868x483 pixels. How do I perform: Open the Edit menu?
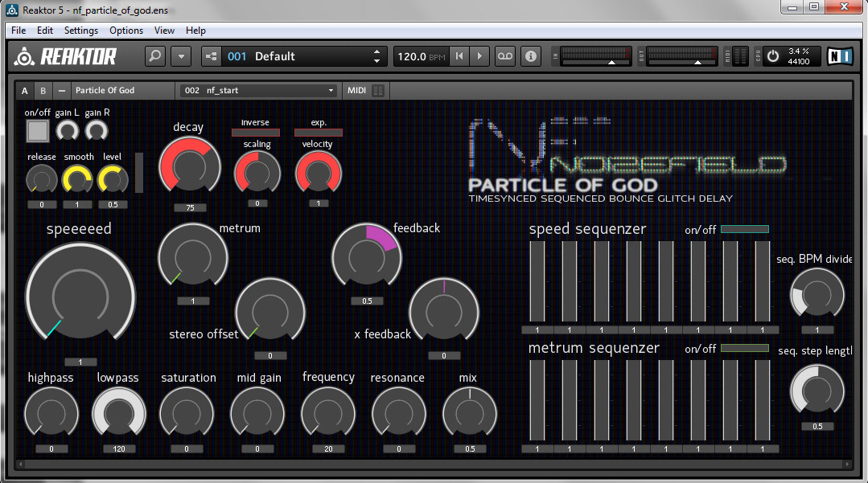45,31
